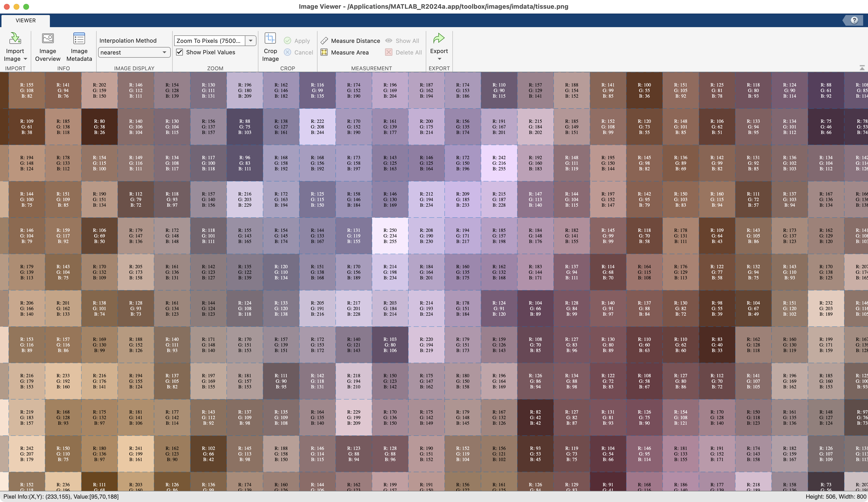Select pixel cell R:232 G:203 B:189
Image resolution: width=868 pixels, height=502 pixels.
[826, 308]
